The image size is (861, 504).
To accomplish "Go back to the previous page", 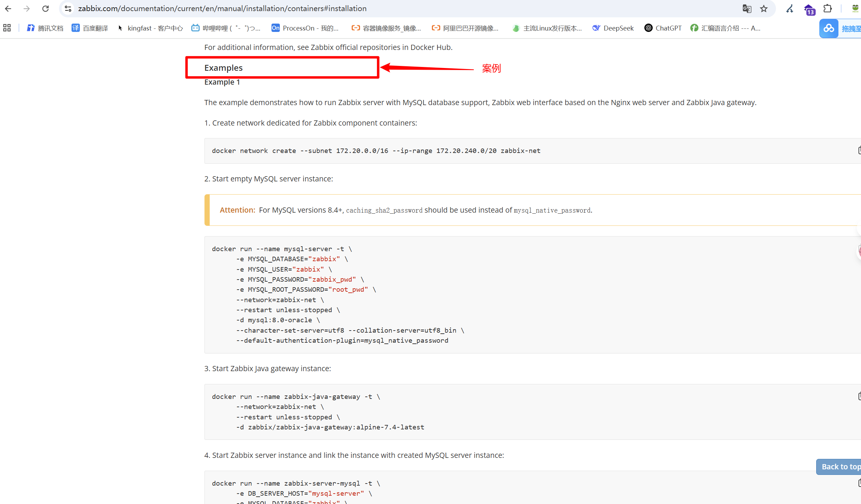I will tap(8, 9).
